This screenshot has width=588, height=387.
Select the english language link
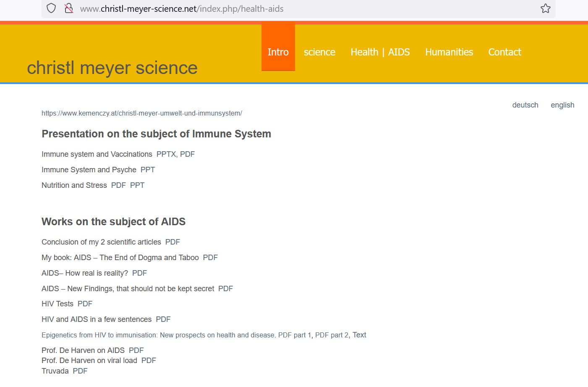[562, 105]
